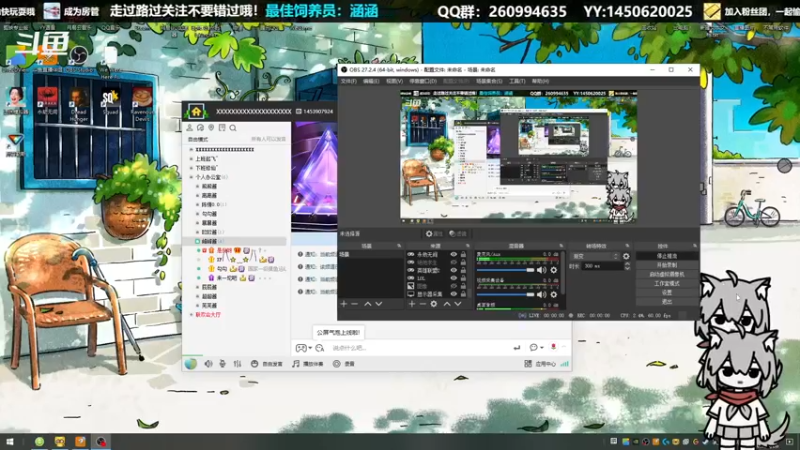Remove selected scene with minus icon
Viewport: 800px width, 450px height.
click(x=355, y=304)
